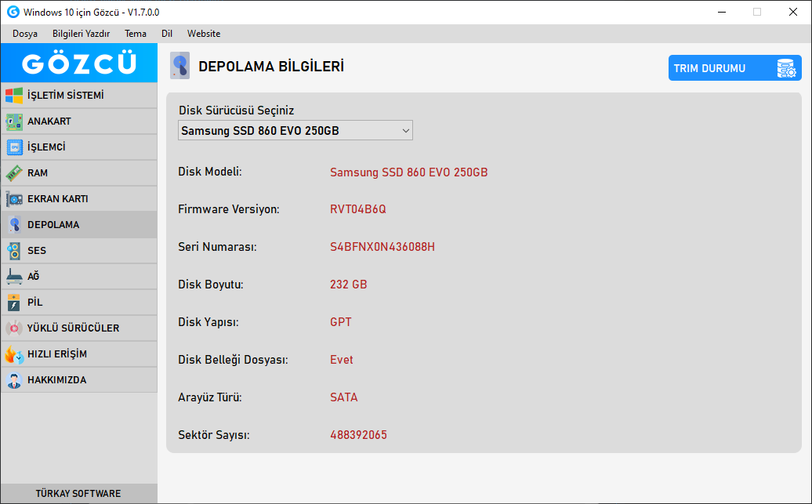The image size is (812, 504).
Task: Click the Disk Belleği Dosyası label
Action: point(233,360)
